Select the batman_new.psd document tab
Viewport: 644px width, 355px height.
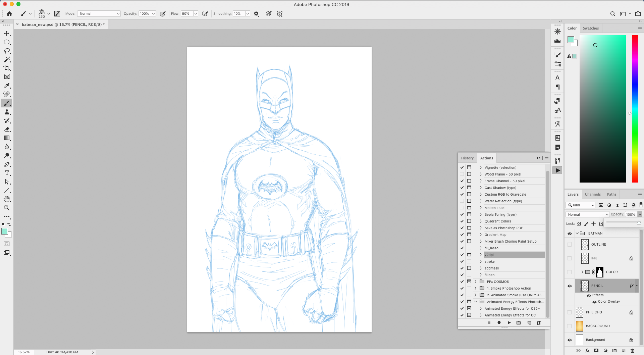63,24
